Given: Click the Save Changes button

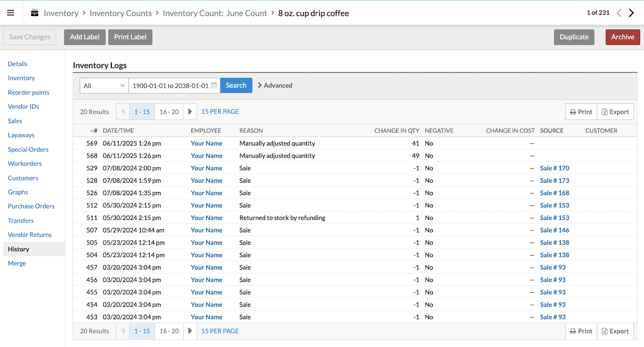Looking at the screenshot, I should [x=30, y=37].
